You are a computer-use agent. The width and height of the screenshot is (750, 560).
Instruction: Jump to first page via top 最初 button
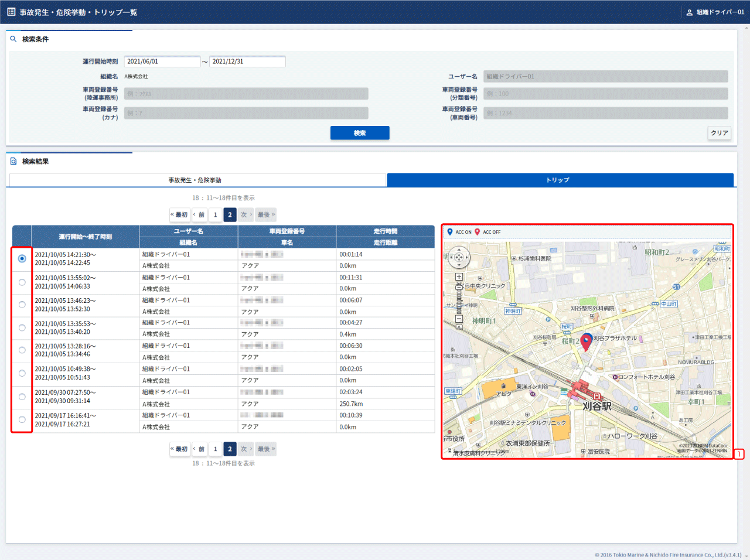pyautogui.click(x=179, y=215)
